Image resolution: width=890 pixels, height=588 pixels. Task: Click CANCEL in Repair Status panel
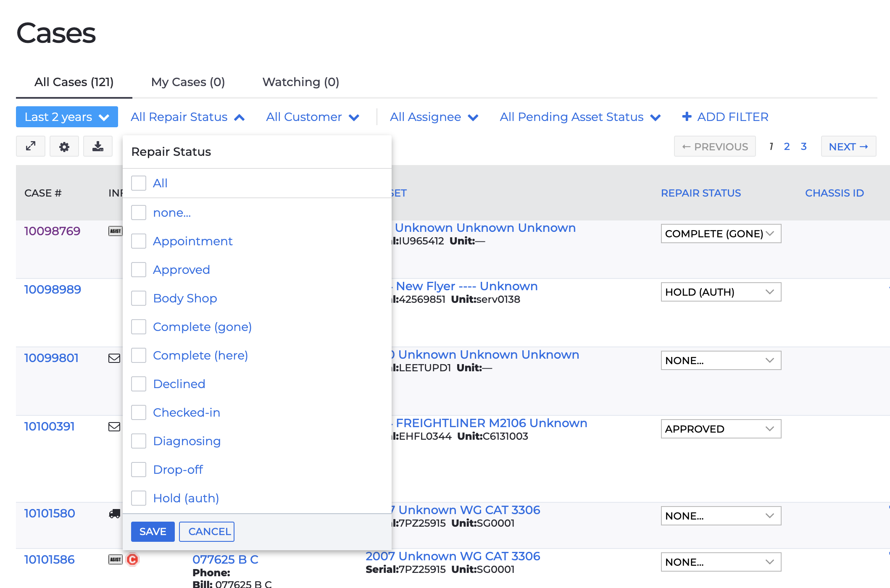click(207, 532)
